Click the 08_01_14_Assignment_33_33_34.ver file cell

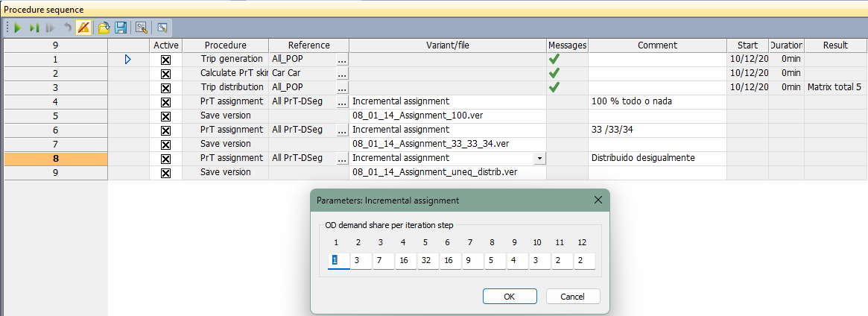(x=448, y=145)
